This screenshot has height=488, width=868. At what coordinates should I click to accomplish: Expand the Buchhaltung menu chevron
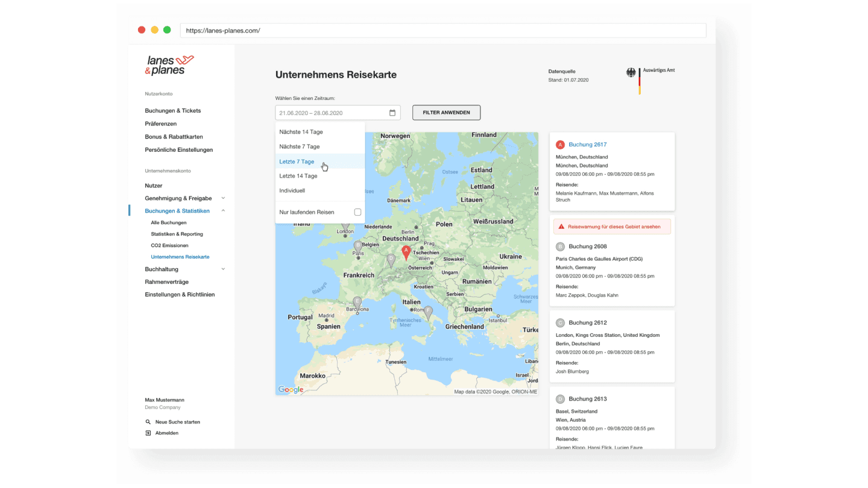[x=223, y=269]
